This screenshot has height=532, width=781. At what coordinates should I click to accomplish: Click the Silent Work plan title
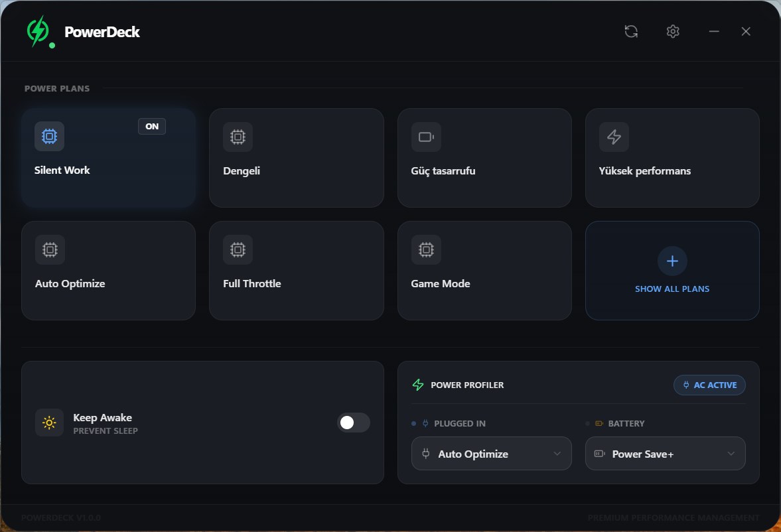[62, 170]
